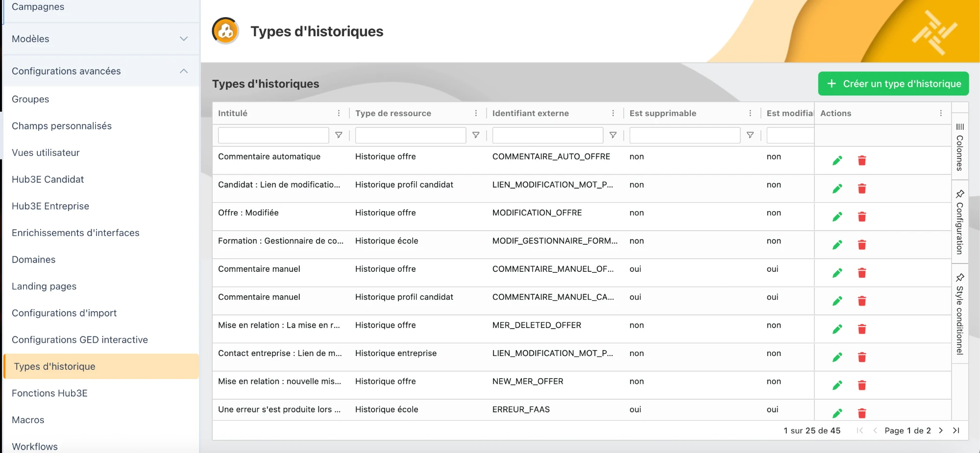Open Est supprimable column menu
This screenshot has height=453, width=980.
pos(750,113)
